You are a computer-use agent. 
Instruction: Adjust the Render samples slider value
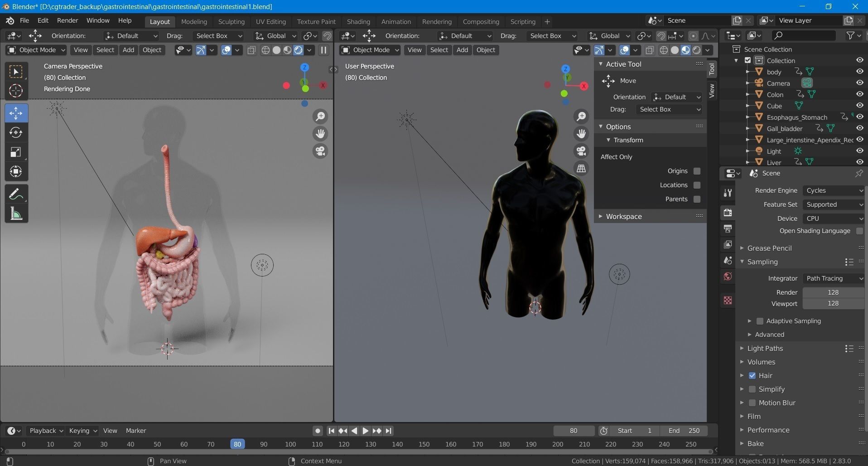pos(833,292)
